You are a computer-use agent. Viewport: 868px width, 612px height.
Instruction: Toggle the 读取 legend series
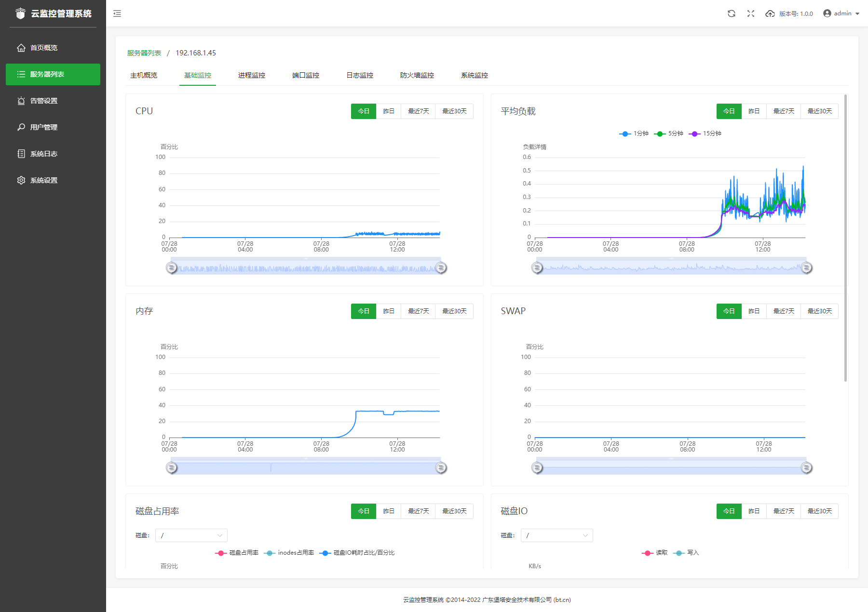point(655,553)
